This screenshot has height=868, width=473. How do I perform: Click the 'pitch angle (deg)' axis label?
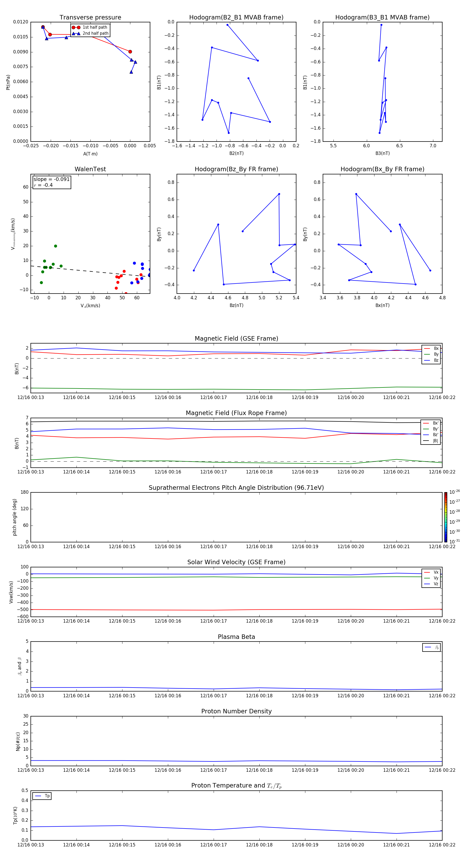click(x=14, y=517)
